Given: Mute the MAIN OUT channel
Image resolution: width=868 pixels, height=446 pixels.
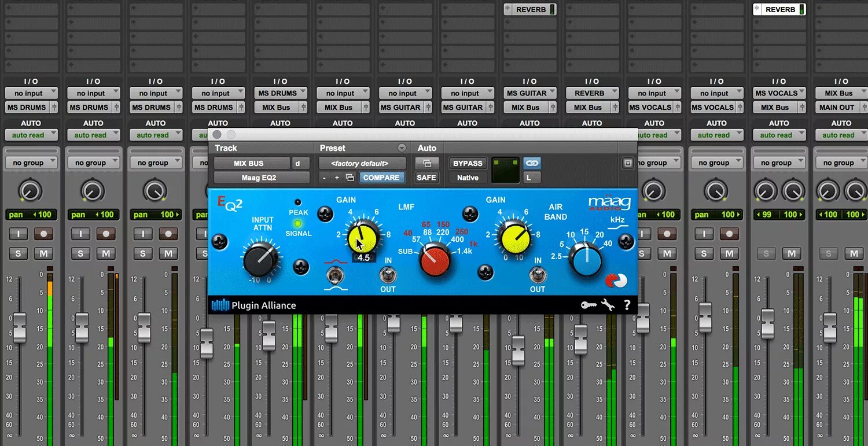Looking at the screenshot, I should pos(854,253).
